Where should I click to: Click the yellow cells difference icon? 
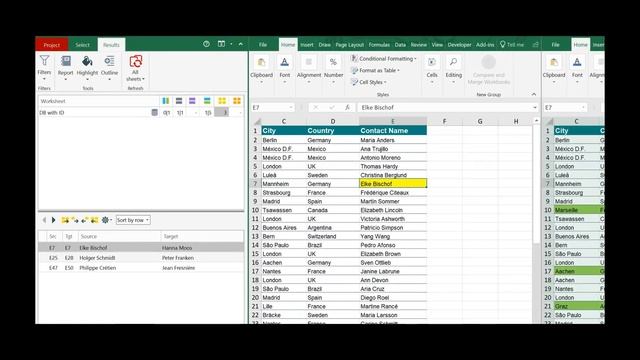222,101
